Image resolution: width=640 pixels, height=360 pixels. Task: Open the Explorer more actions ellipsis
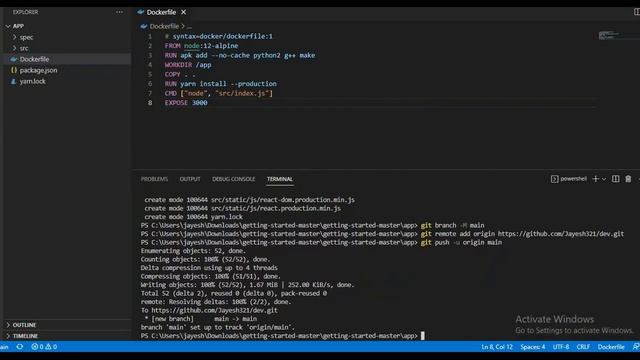119,12
